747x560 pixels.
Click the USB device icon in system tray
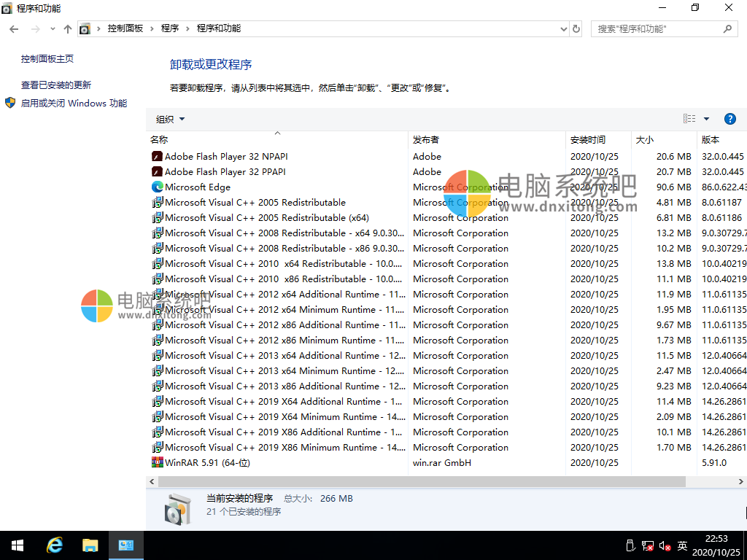tap(630, 545)
